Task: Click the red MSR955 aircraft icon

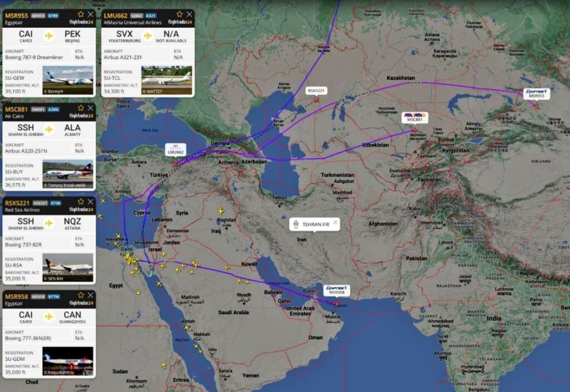Action: (x=537, y=106)
